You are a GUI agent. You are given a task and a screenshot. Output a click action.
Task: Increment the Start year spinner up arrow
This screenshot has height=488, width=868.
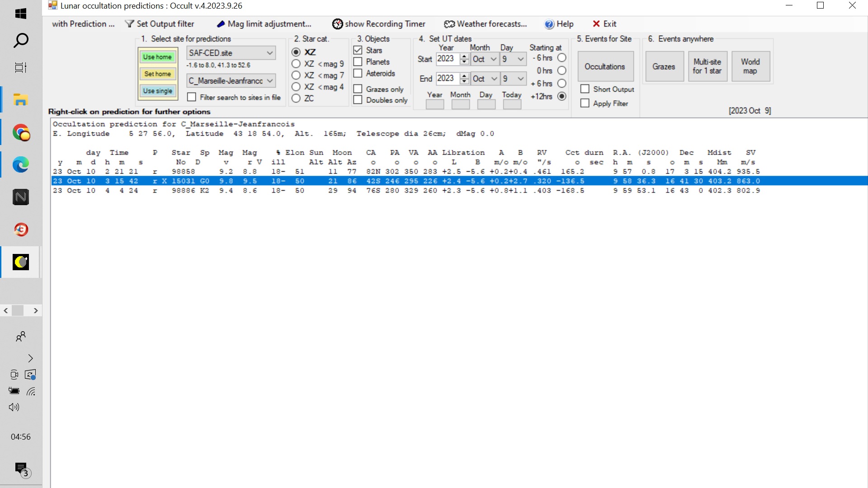464,56
